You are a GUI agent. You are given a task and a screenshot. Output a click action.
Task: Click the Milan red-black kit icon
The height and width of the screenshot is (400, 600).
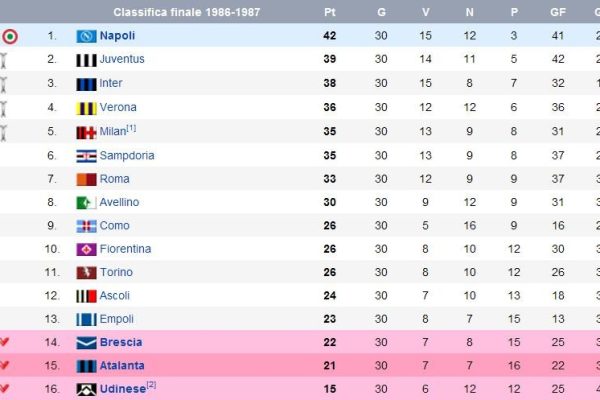pos(86,132)
